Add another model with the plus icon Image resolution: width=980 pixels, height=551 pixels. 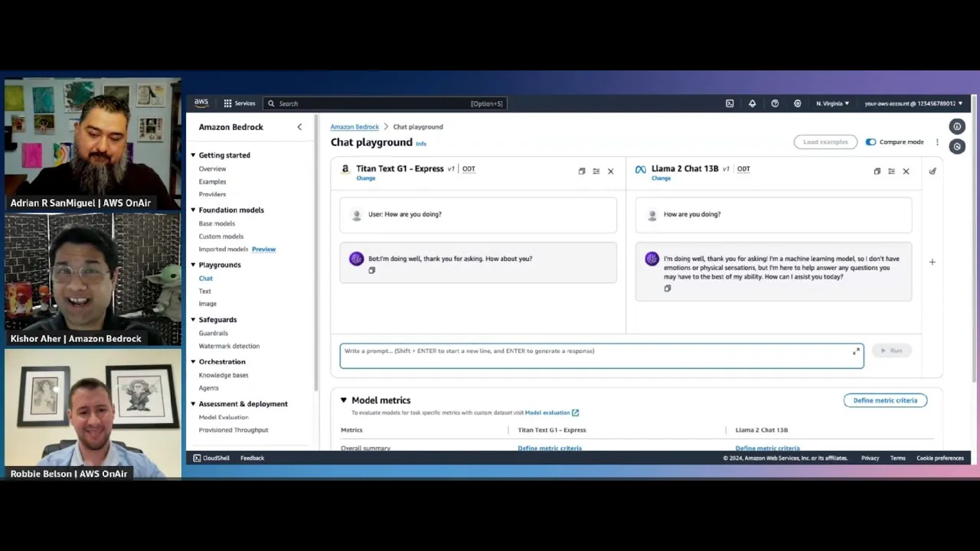coord(932,262)
